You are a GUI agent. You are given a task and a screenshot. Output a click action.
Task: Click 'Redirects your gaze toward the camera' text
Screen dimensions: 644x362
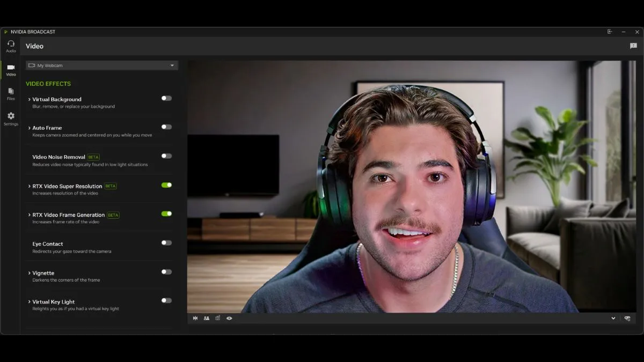point(72,251)
